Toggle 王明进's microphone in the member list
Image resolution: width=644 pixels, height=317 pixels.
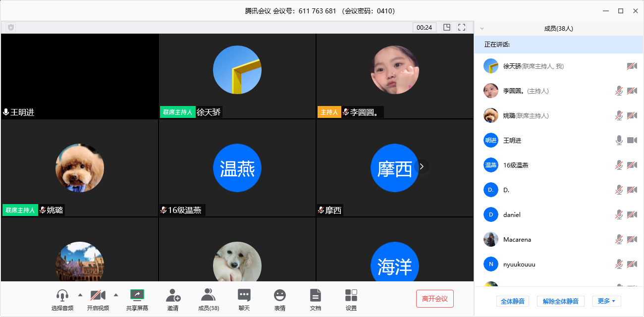coord(619,141)
